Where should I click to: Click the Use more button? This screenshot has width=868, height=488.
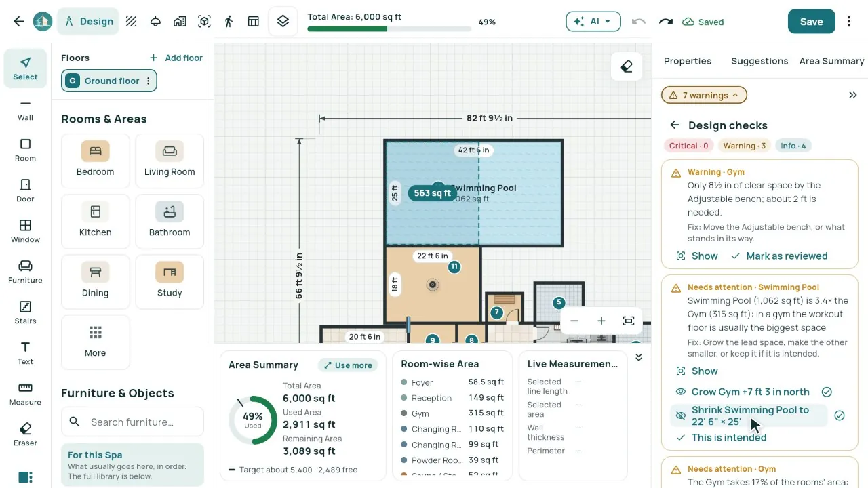348,365
